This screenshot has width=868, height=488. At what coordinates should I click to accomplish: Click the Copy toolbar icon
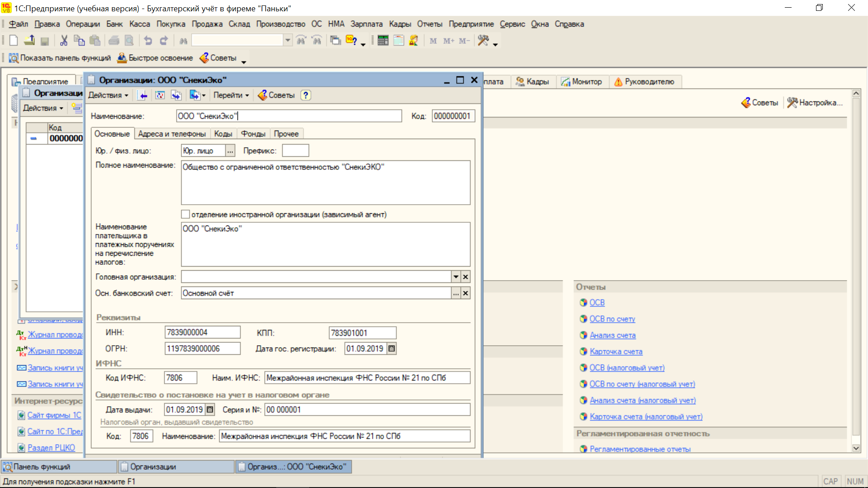[79, 41]
